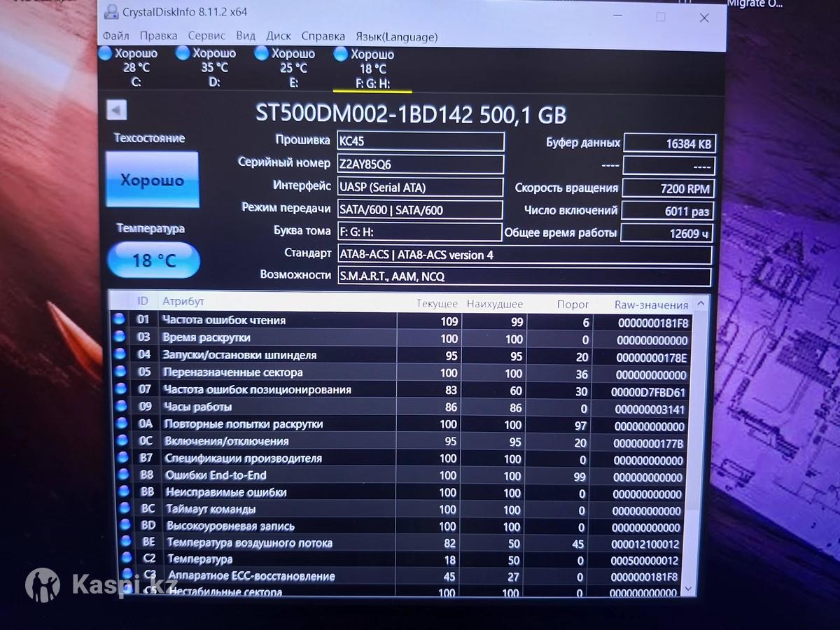Click status circle for attribute C2 temperature row
Screen dimensions: 840x630
(127, 558)
